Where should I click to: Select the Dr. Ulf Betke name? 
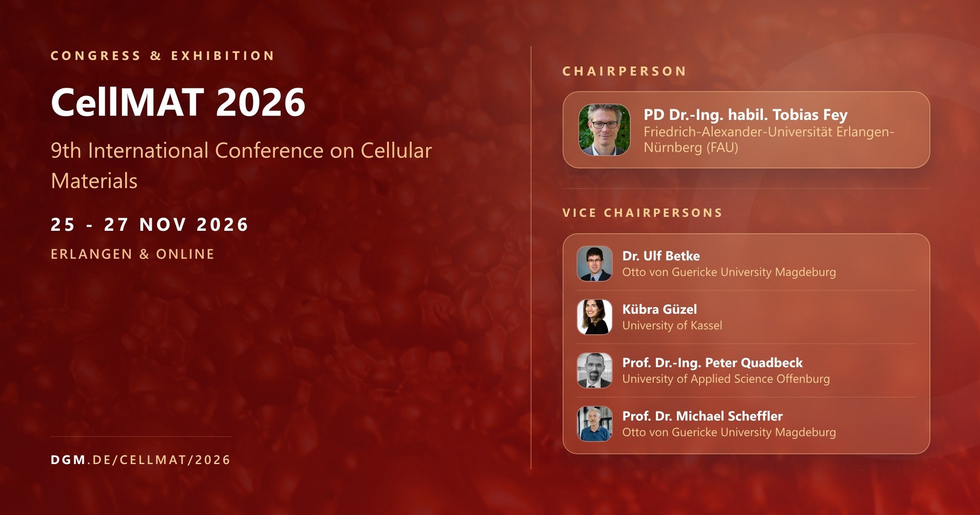pos(661,256)
